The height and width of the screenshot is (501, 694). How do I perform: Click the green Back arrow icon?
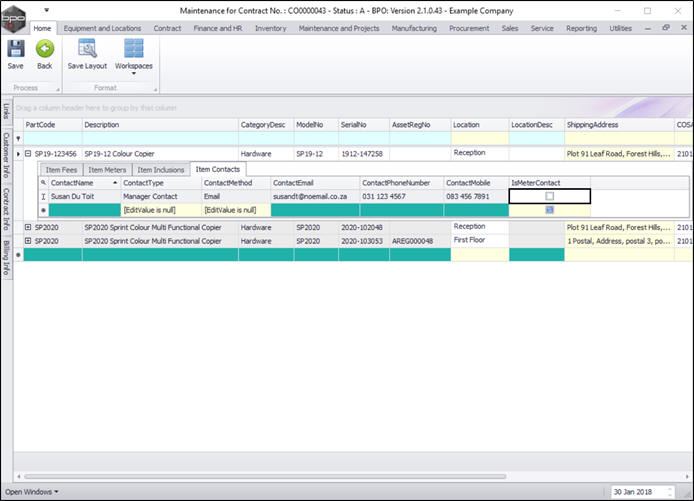point(44,49)
